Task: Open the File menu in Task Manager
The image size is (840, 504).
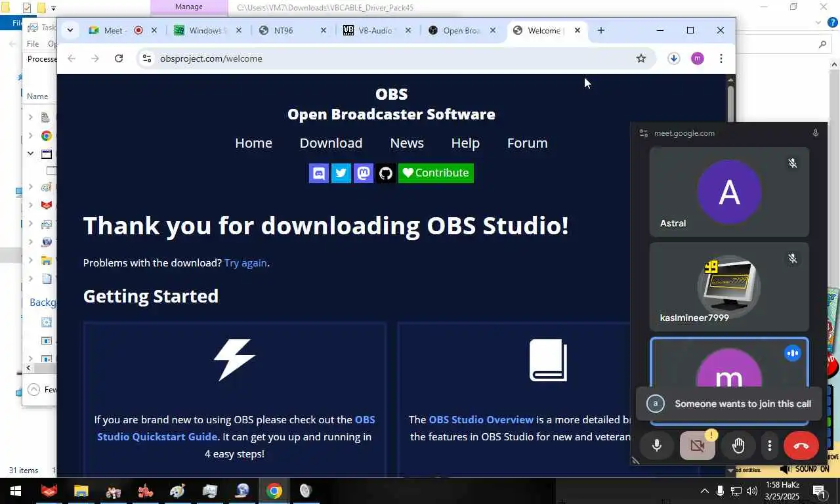Action: 33,44
